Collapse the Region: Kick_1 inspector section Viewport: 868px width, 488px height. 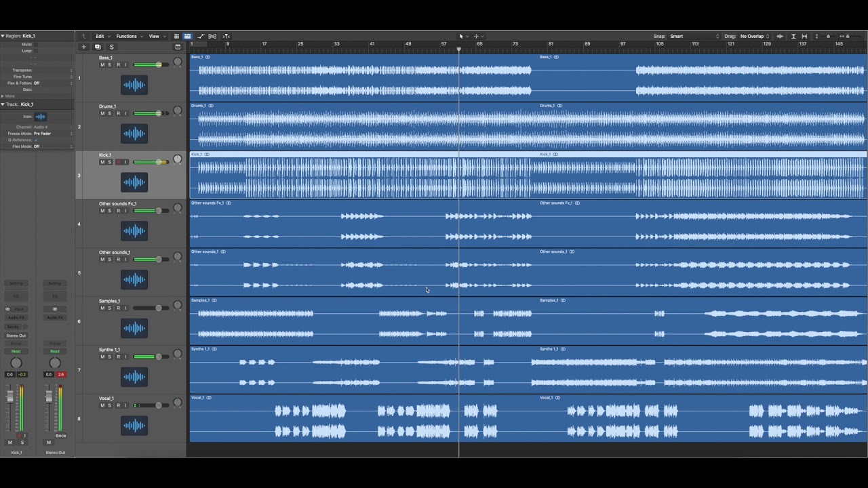click(3, 36)
